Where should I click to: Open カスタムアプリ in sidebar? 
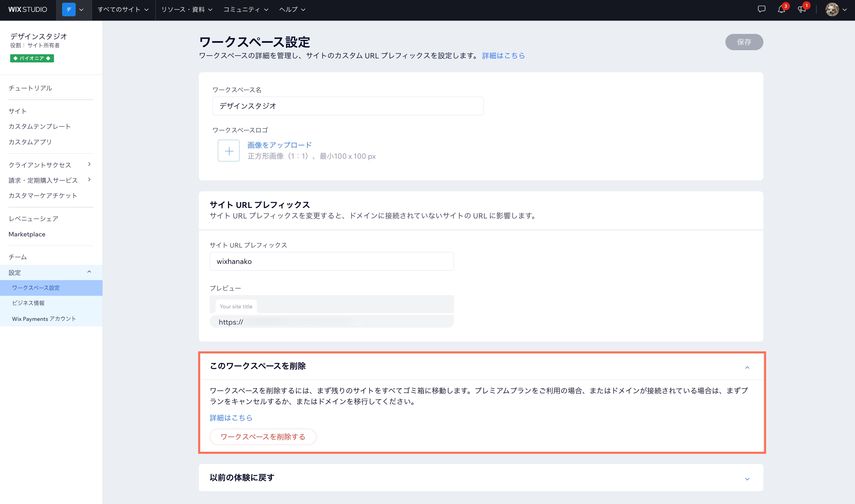(x=30, y=142)
